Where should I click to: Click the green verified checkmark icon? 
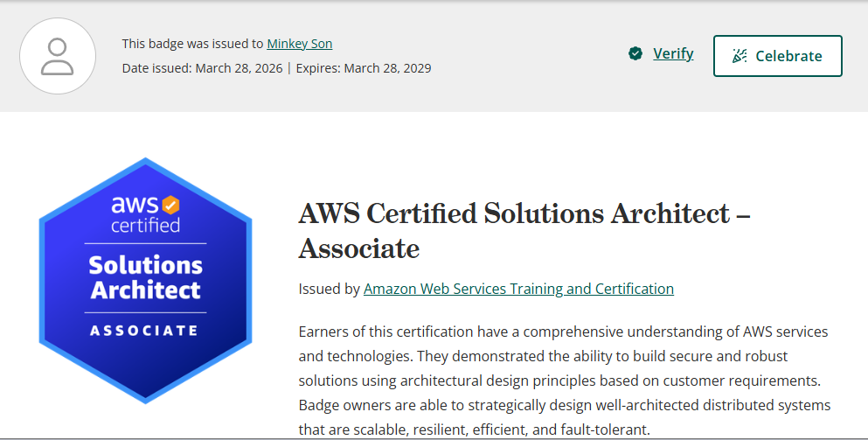(x=635, y=53)
